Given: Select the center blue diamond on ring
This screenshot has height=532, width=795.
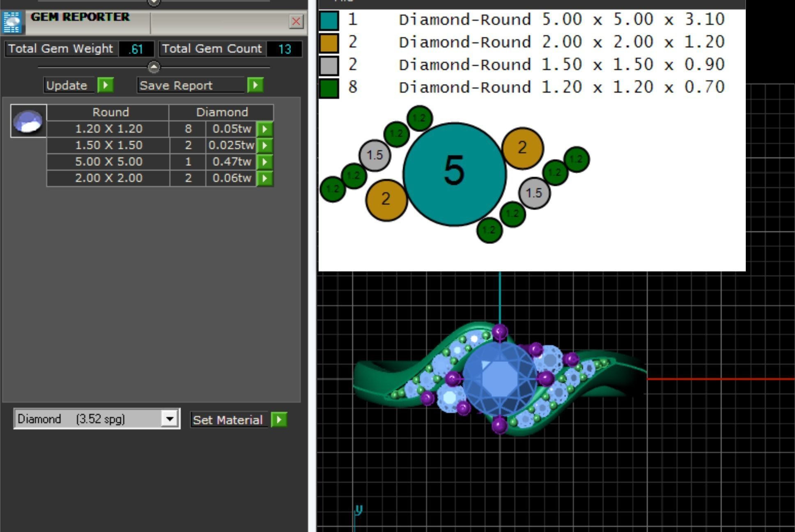Looking at the screenshot, I should 499,378.
